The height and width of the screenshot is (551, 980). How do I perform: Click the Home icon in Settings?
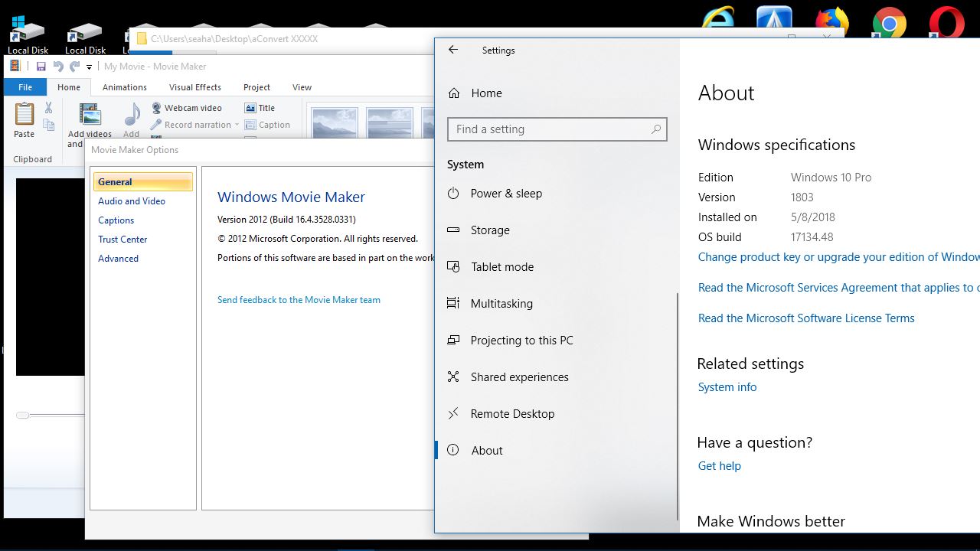(x=454, y=93)
